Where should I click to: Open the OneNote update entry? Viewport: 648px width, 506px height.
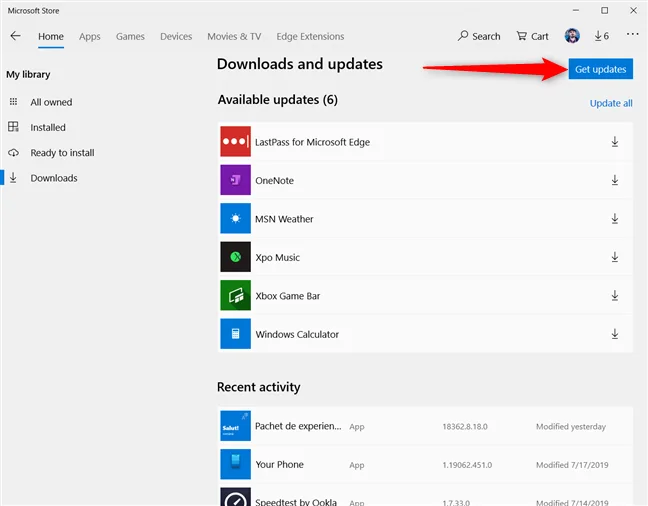click(x=425, y=180)
